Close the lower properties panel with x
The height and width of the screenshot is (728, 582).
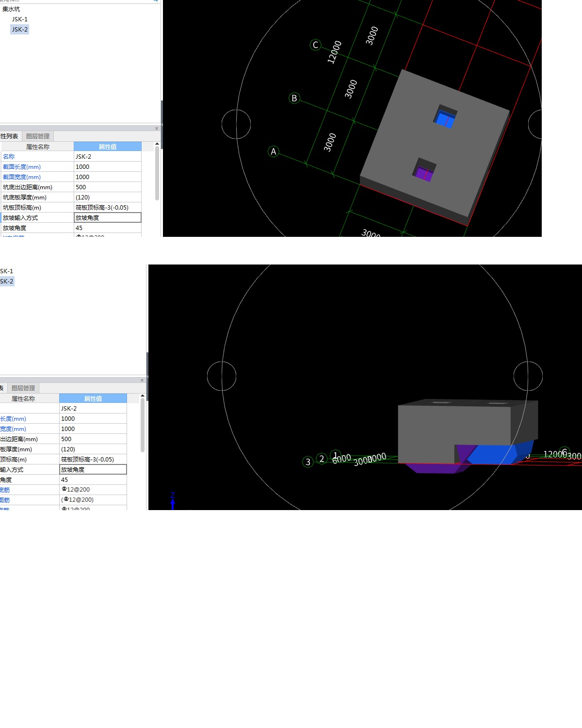142,381
